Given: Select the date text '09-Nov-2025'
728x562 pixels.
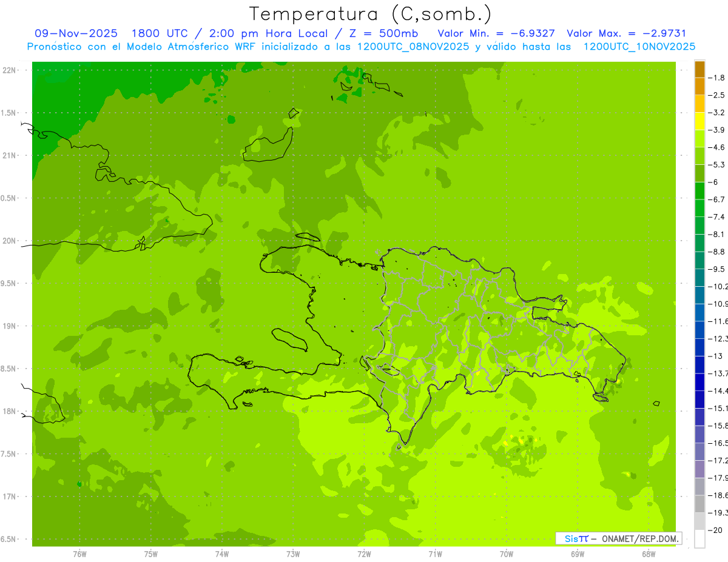Looking at the screenshot, I should (x=76, y=34).
